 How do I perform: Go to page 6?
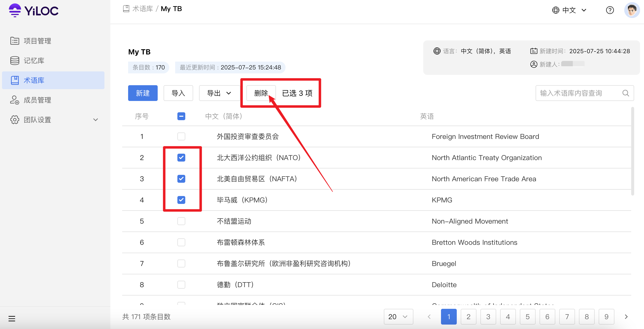pyautogui.click(x=547, y=317)
